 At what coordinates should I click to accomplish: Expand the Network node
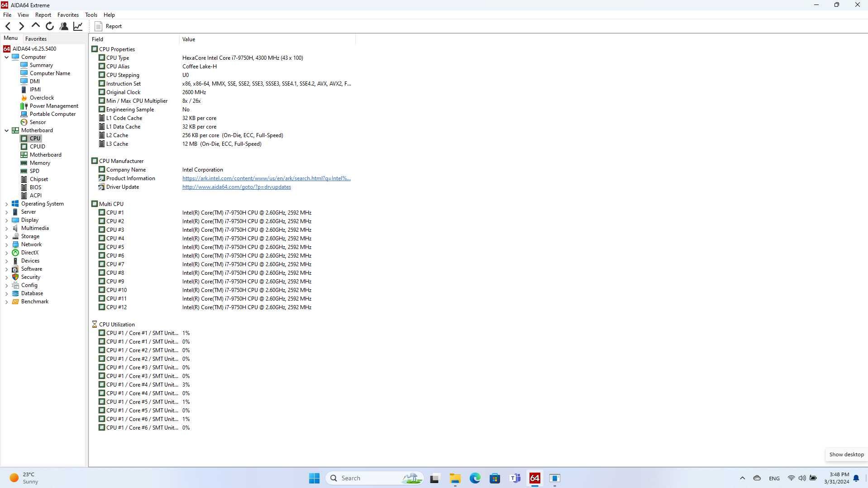6,245
